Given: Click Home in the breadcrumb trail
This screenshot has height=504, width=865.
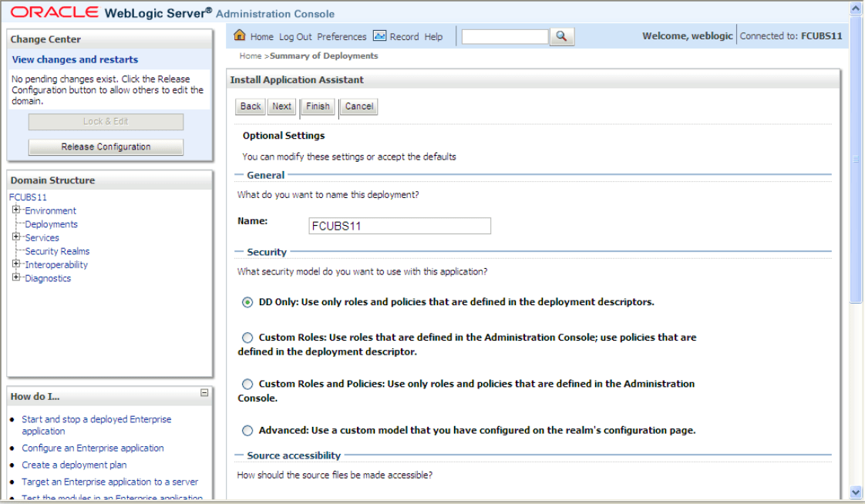Looking at the screenshot, I should click(x=249, y=55).
